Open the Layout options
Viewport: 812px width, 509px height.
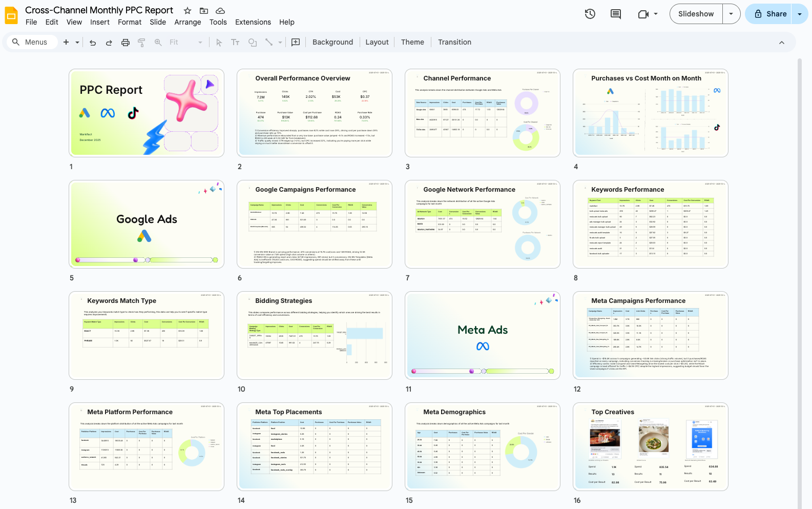coord(377,42)
